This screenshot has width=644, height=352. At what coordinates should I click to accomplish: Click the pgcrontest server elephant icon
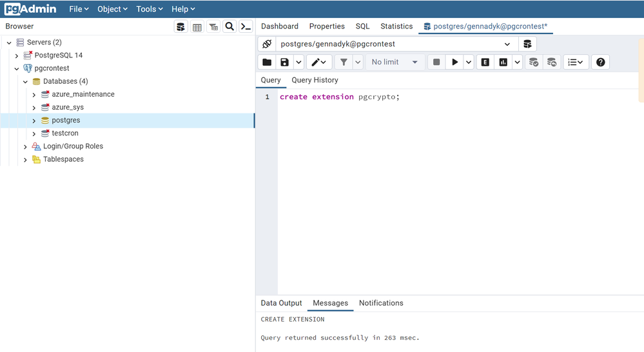point(28,68)
